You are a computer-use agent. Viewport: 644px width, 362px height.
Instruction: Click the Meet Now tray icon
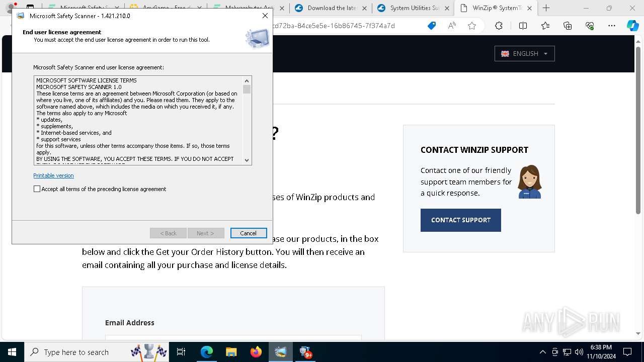click(555, 352)
